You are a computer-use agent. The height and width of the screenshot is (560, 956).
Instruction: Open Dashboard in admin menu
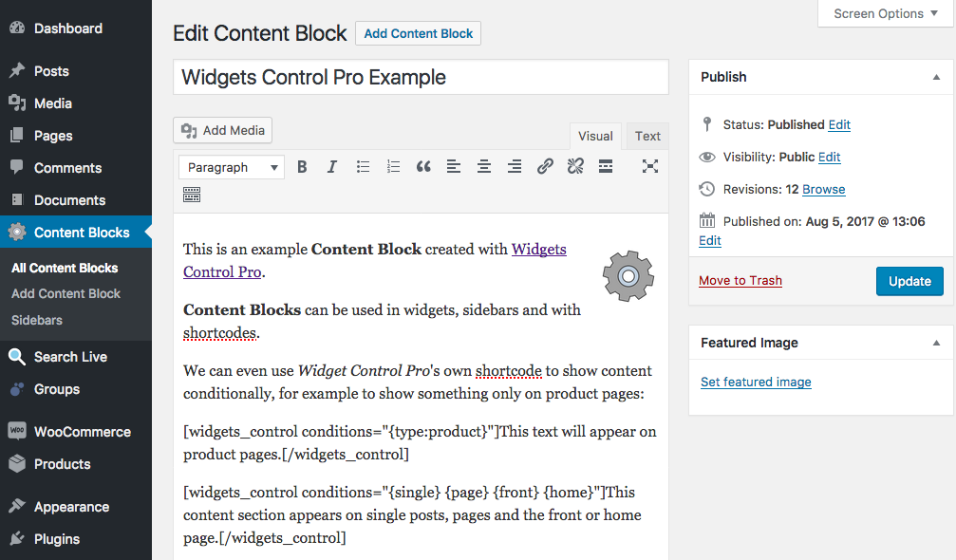pyautogui.click(x=76, y=28)
